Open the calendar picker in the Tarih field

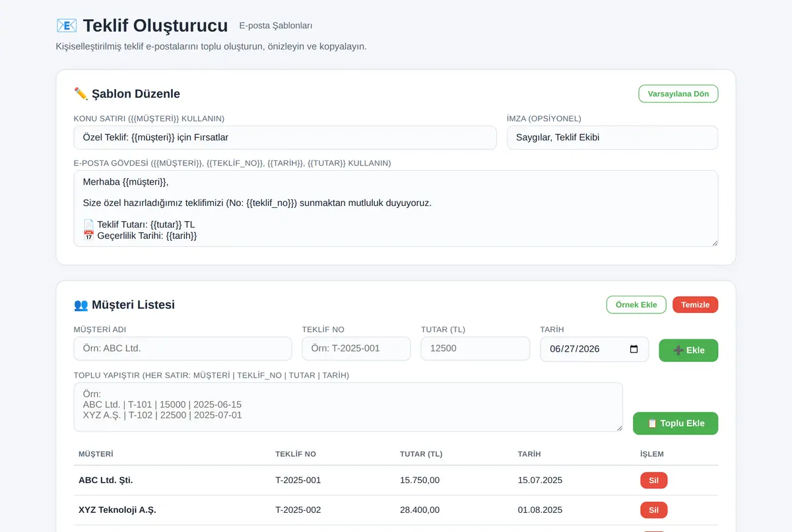click(x=634, y=349)
